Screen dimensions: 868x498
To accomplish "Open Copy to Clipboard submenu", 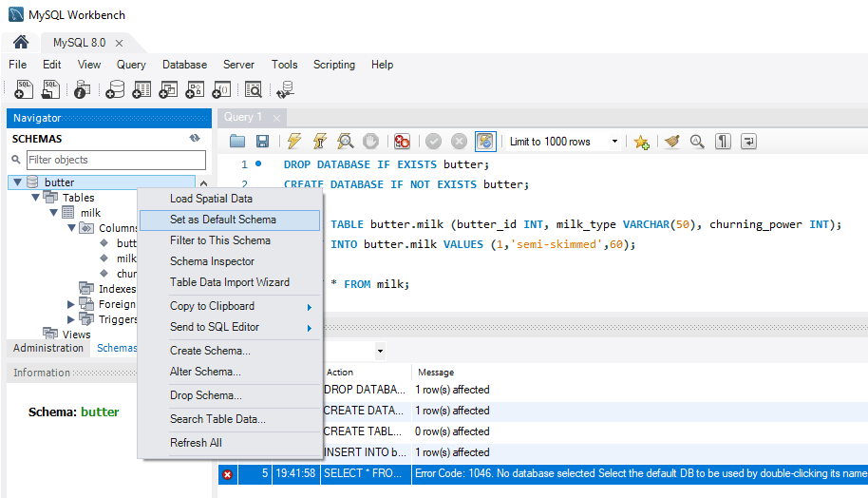I will pyautogui.click(x=230, y=306).
